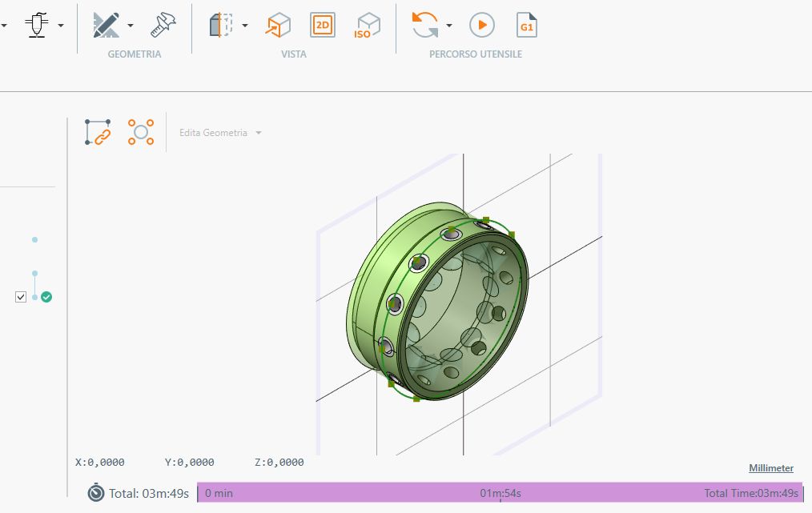Open the drilling tool dropdown arrow
Viewport: 812px width, 513px height.
coord(61,26)
